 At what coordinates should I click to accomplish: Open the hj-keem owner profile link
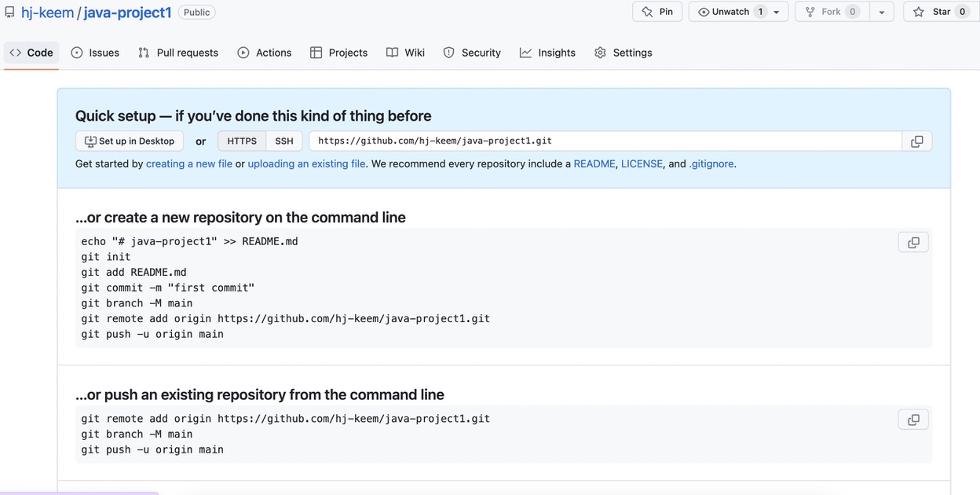pyautogui.click(x=47, y=13)
